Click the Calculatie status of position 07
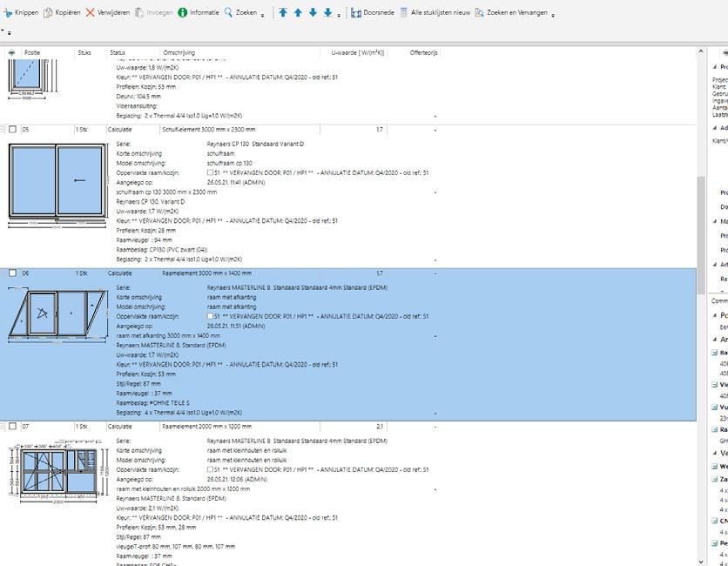This screenshot has height=566, width=728. [119, 426]
